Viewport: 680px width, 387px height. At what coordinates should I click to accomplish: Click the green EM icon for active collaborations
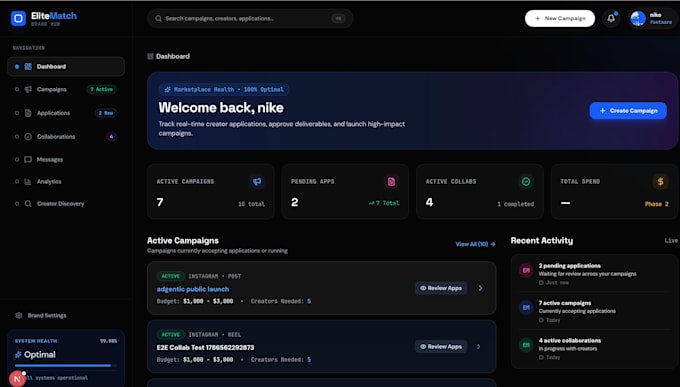[526, 345]
